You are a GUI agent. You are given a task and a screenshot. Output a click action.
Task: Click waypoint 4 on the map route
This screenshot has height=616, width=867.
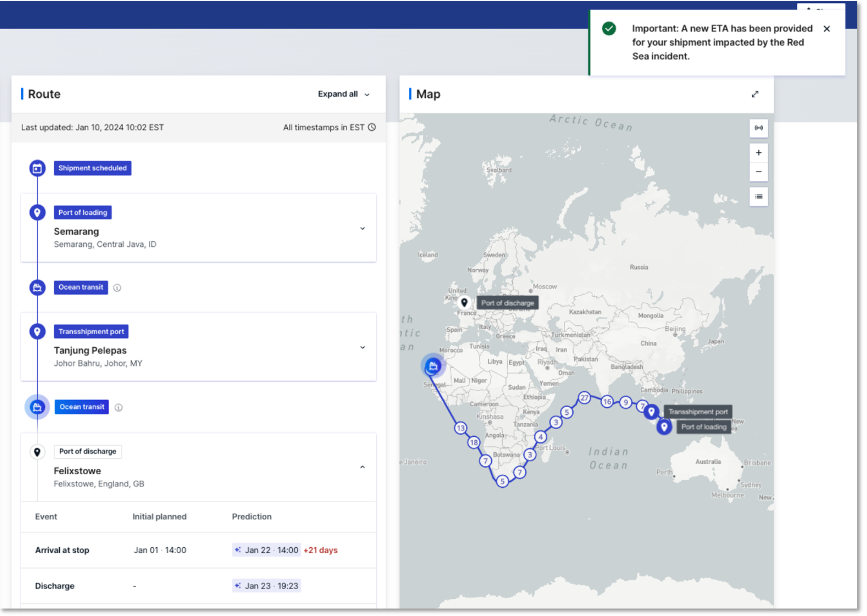click(x=541, y=437)
